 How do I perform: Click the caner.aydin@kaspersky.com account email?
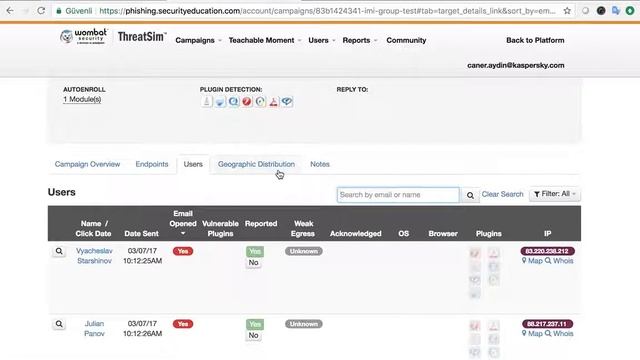pos(516,65)
